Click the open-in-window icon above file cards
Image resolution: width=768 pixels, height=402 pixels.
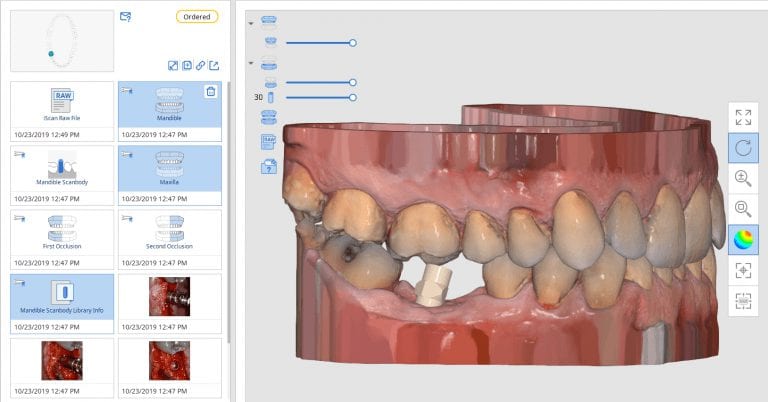point(173,66)
